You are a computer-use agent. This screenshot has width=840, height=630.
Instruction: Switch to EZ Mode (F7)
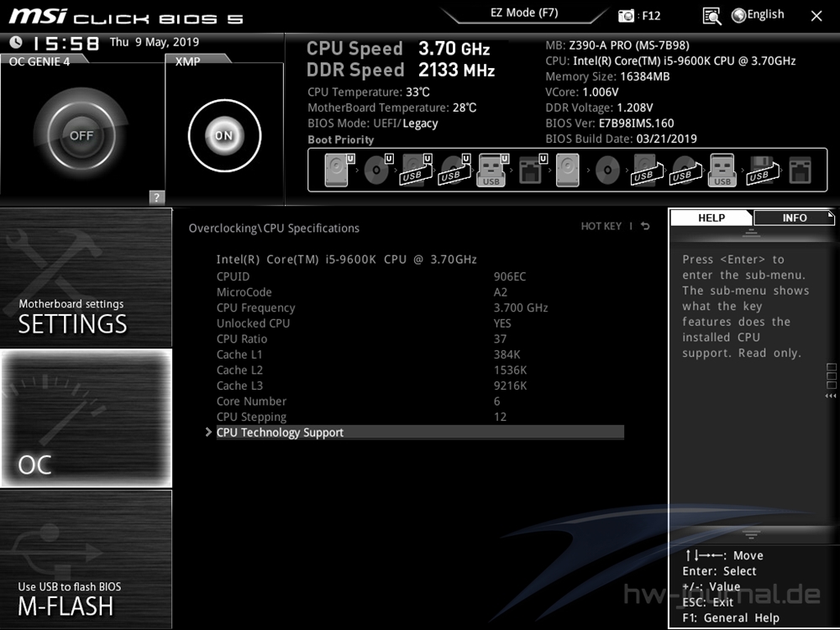[x=524, y=13]
